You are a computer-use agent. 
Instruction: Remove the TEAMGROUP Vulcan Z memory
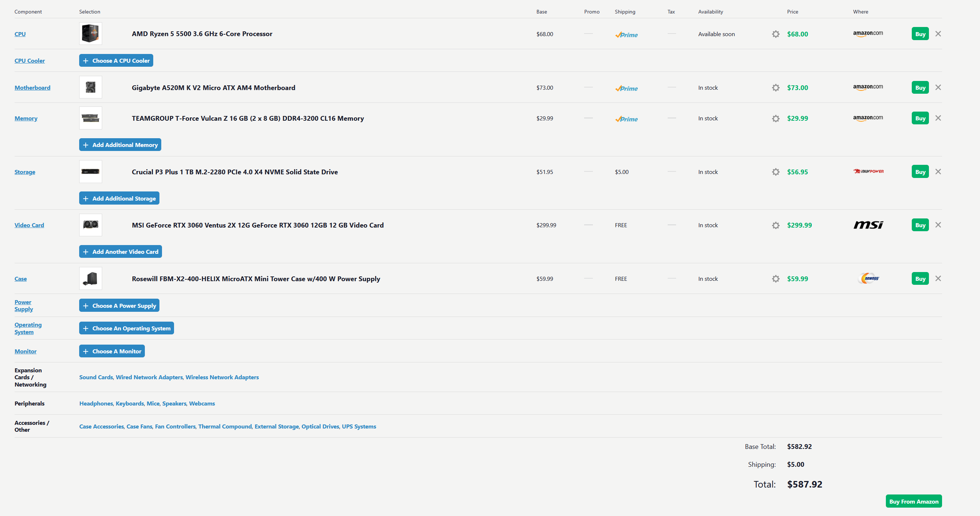pos(938,118)
